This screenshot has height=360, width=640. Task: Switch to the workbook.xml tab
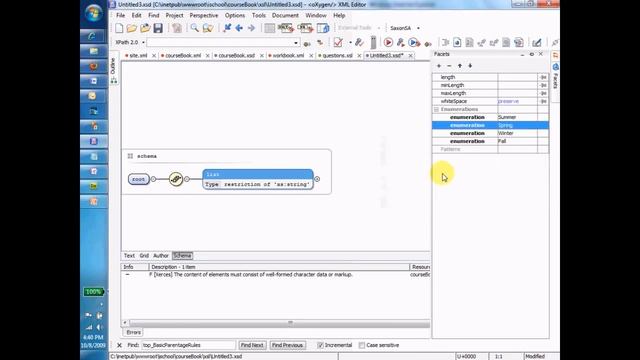pyautogui.click(x=288, y=56)
